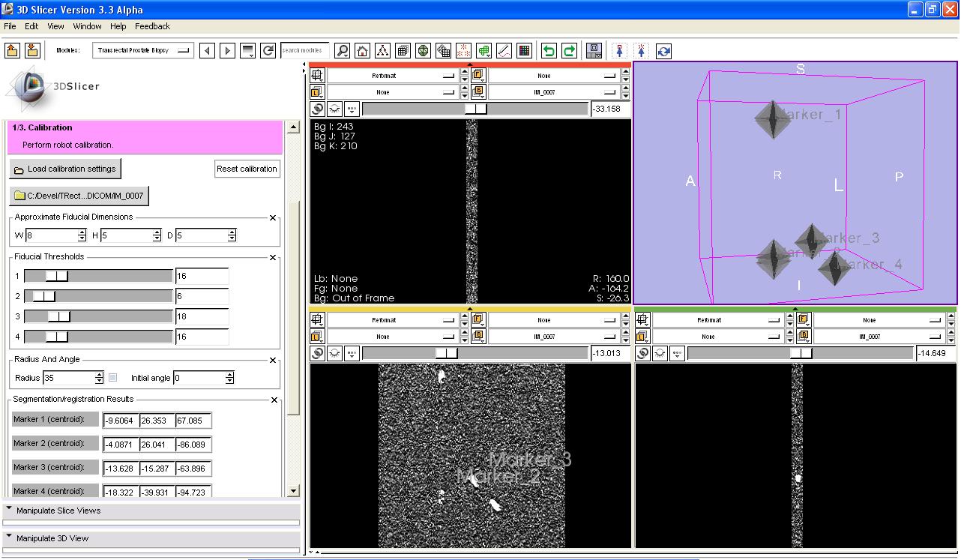Open the Feedback menu
Image resolution: width=961 pixels, height=560 pixels.
tap(152, 26)
